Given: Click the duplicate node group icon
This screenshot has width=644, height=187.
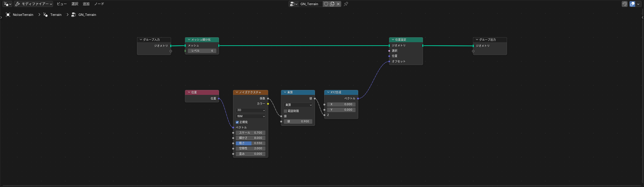Looking at the screenshot, I should pos(332,4).
